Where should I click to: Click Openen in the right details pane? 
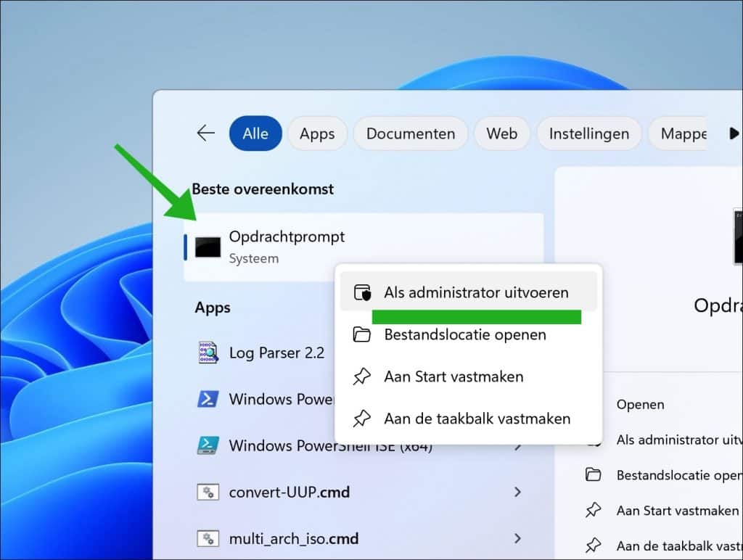pyautogui.click(x=640, y=405)
